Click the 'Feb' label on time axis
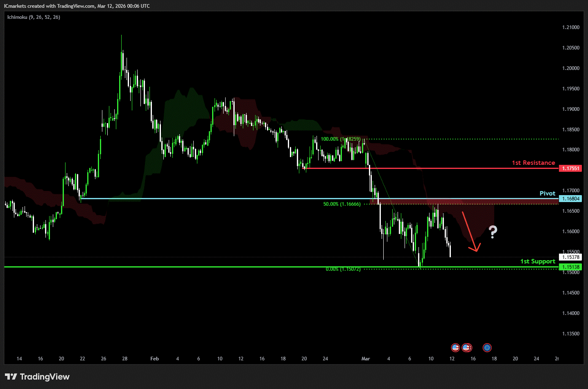The image size is (588, 389). [x=154, y=359]
